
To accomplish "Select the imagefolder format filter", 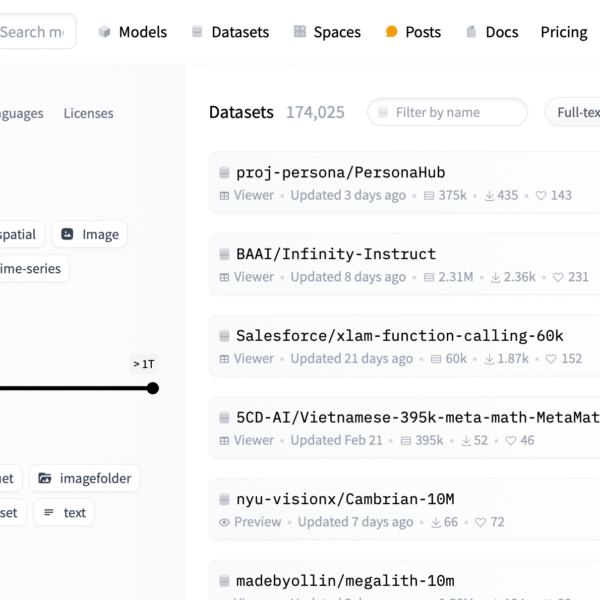I will pyautogui.click(x=85, y=478).
